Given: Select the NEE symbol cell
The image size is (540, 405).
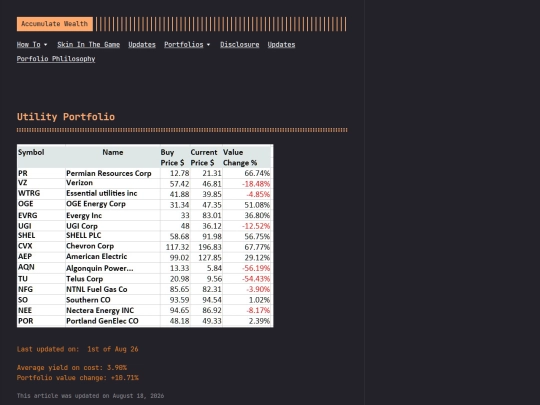Looking at the screenshot, I should (25, 311).
